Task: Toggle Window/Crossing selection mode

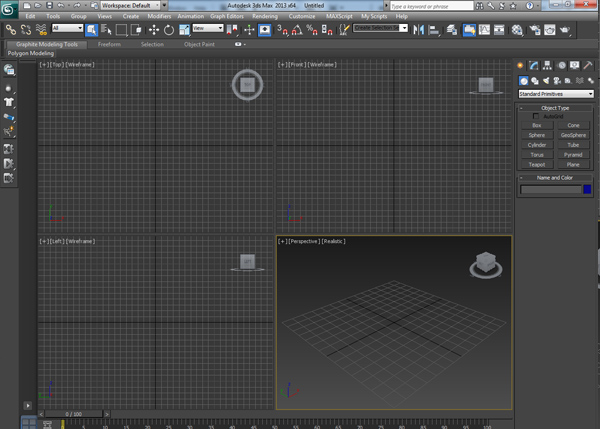Action: click(x=136, y=29)
